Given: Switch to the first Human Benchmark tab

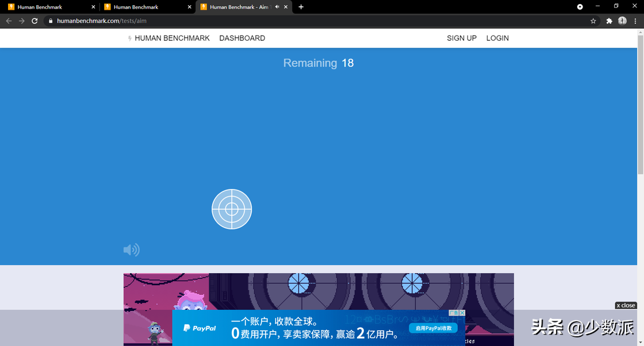Looking at the screenshot, I should 40,7.
